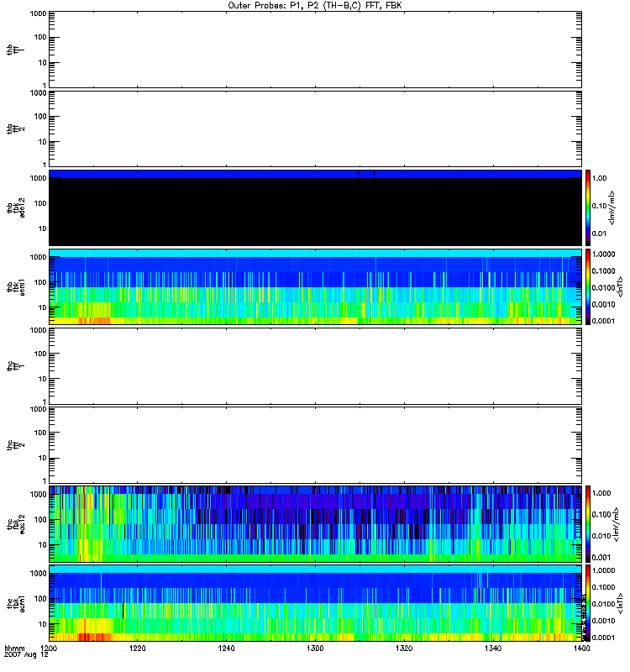Image resolution: width=630 pixels, height=672 pixels.
Task: Click the "thb fbk scm1" panel axis title
Action: tap(15, 286)
